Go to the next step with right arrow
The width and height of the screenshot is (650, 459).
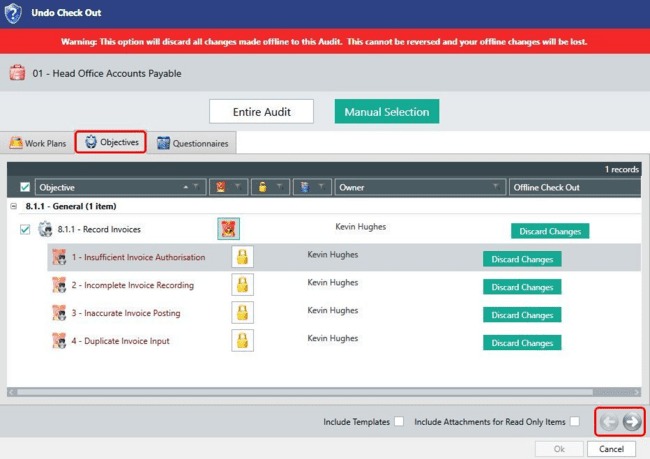632,422
